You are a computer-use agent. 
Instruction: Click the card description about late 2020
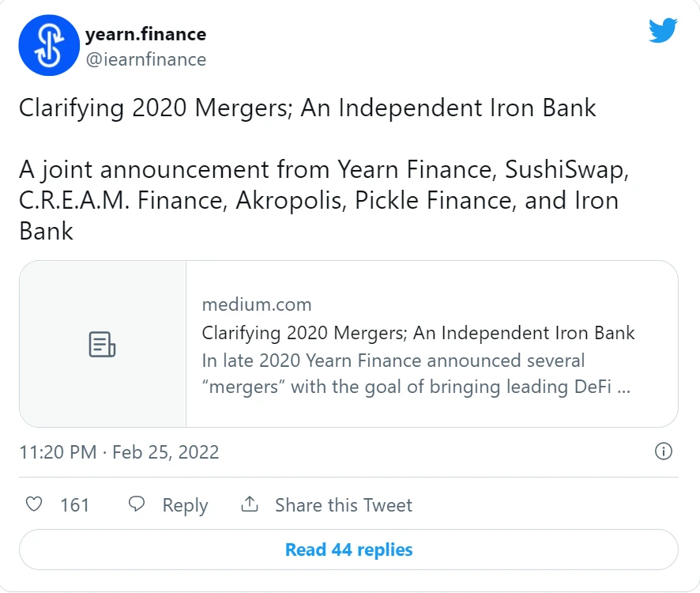tap(416, 374)
